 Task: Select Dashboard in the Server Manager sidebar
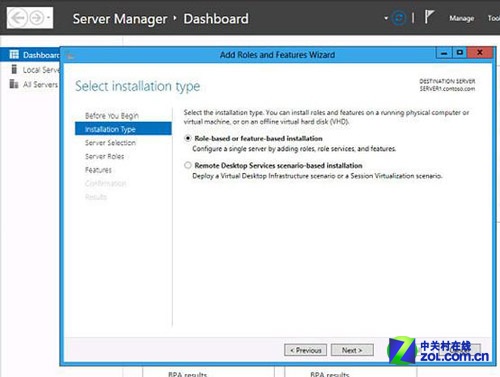click(30, 55)
